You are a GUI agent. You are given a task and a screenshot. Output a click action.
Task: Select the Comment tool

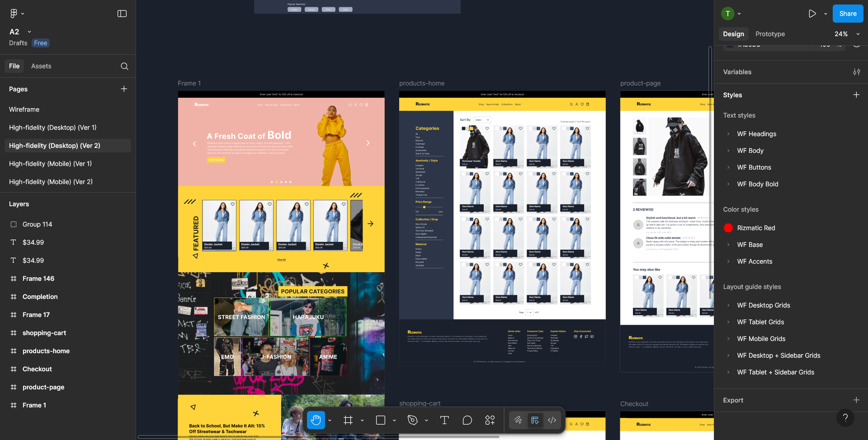(467, 420)
